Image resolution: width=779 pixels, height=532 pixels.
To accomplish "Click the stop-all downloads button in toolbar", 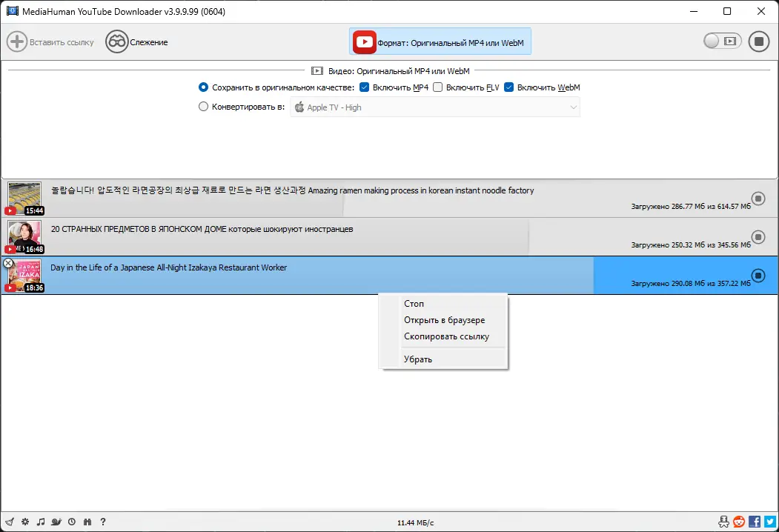I will coord(759,41).
